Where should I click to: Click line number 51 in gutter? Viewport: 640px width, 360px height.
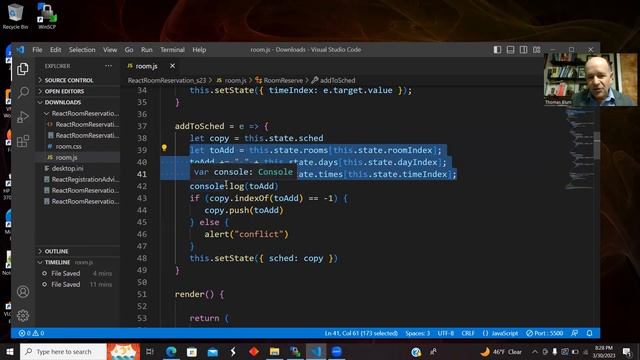tap(142, 294)
